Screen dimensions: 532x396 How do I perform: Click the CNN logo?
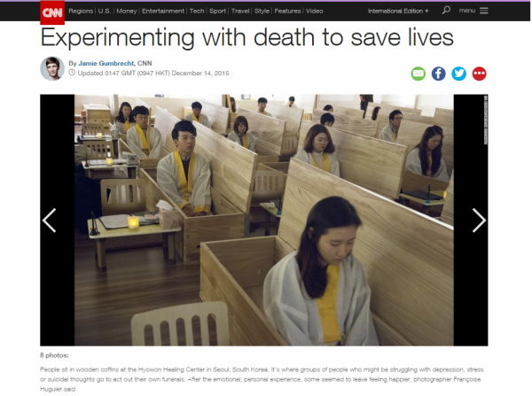52,12
